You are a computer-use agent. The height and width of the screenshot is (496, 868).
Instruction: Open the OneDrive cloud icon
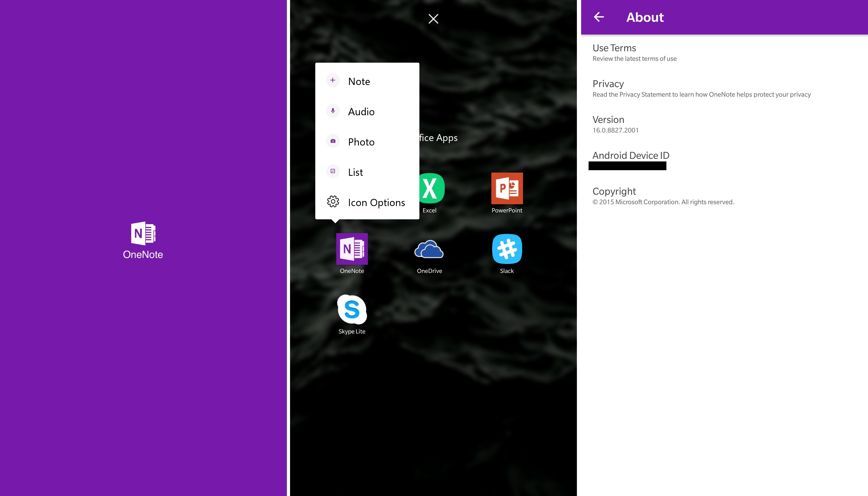point(429,249)
